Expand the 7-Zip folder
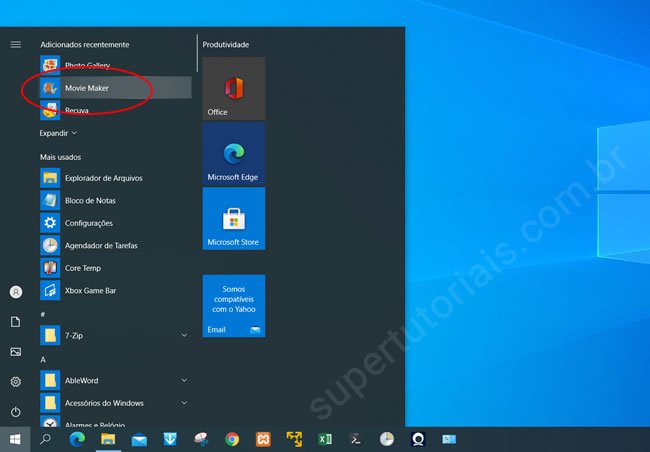 click(184, 336)
